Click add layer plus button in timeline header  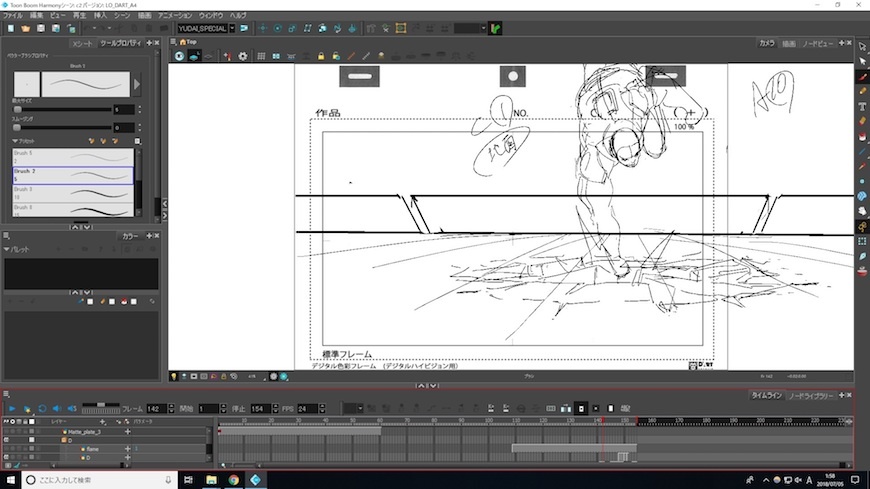[x=102, y=422]
